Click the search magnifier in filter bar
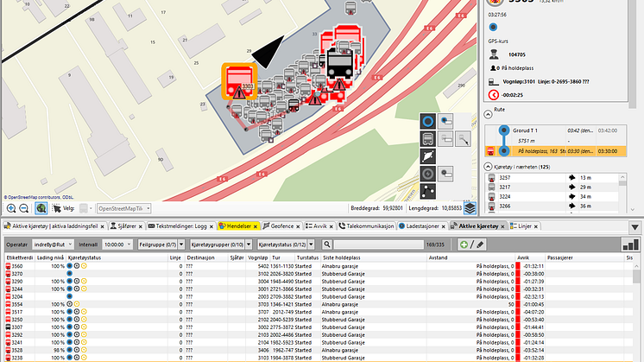The height and width of the screenshot is (362, 644). pos(327,245)
